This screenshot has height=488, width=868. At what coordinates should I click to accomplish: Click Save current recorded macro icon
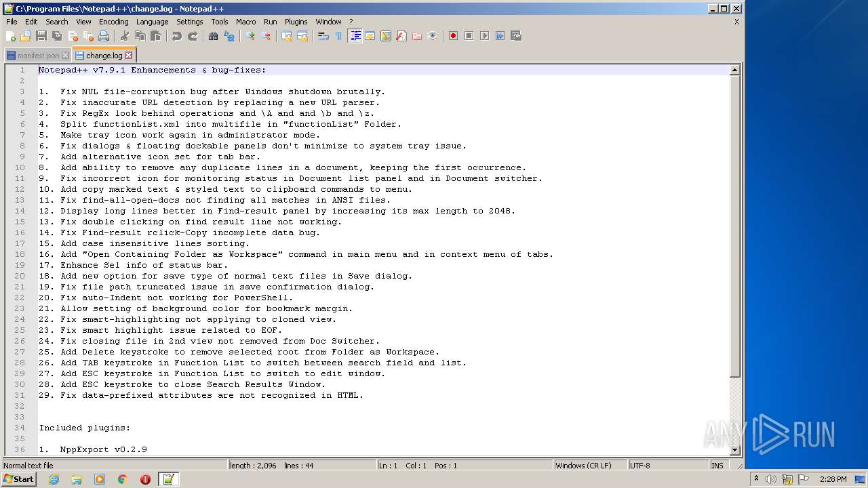tap(516, 36)
